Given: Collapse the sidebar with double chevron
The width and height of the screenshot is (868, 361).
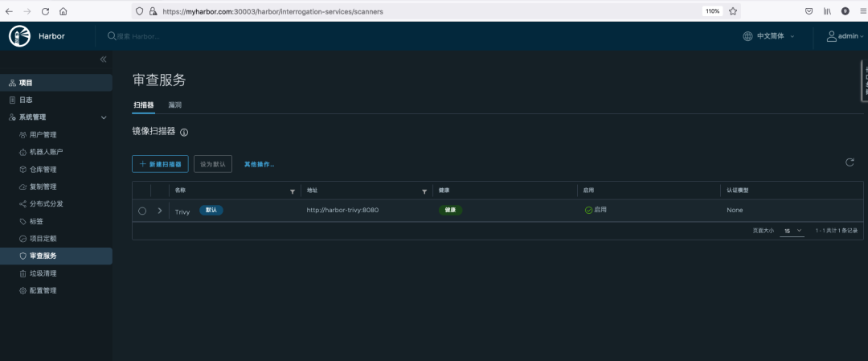Looking at the screenshot, I should click(103, 59).
